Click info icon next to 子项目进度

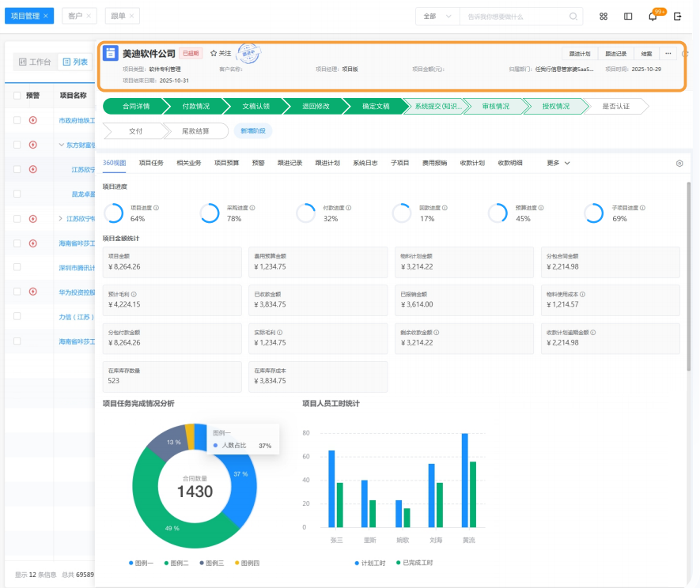click(x=642, y=208)
